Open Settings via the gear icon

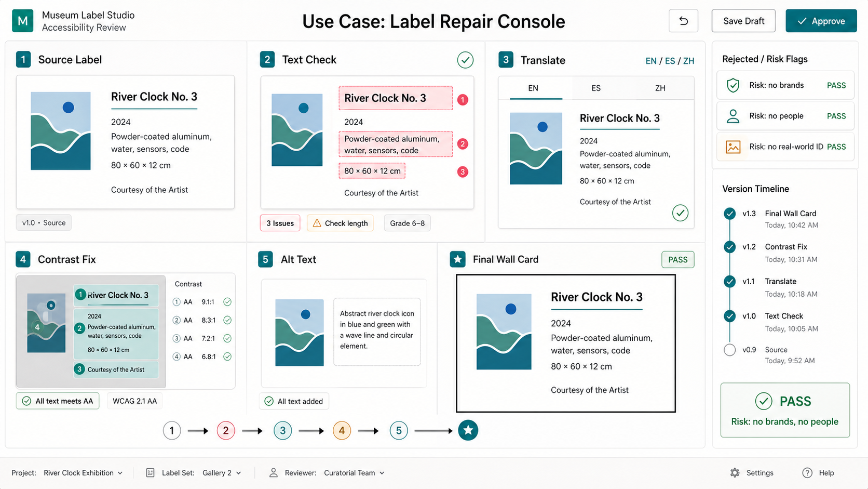tap(735, 472)
